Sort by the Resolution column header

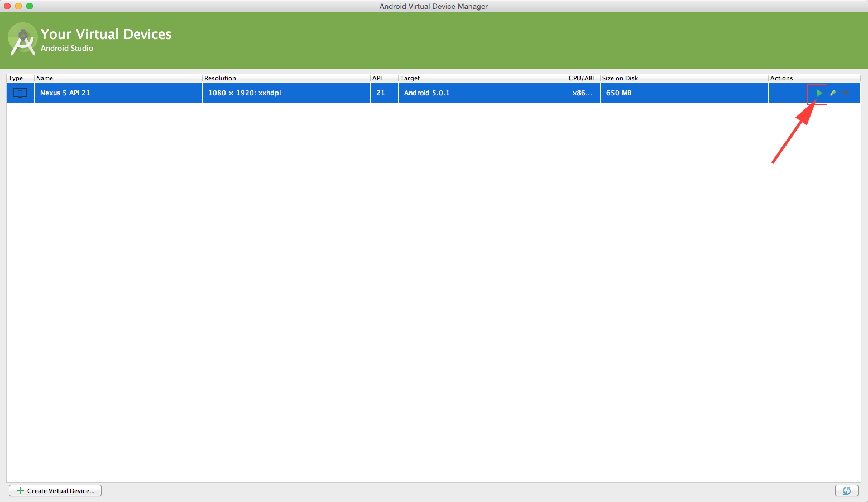click(286, 78)
